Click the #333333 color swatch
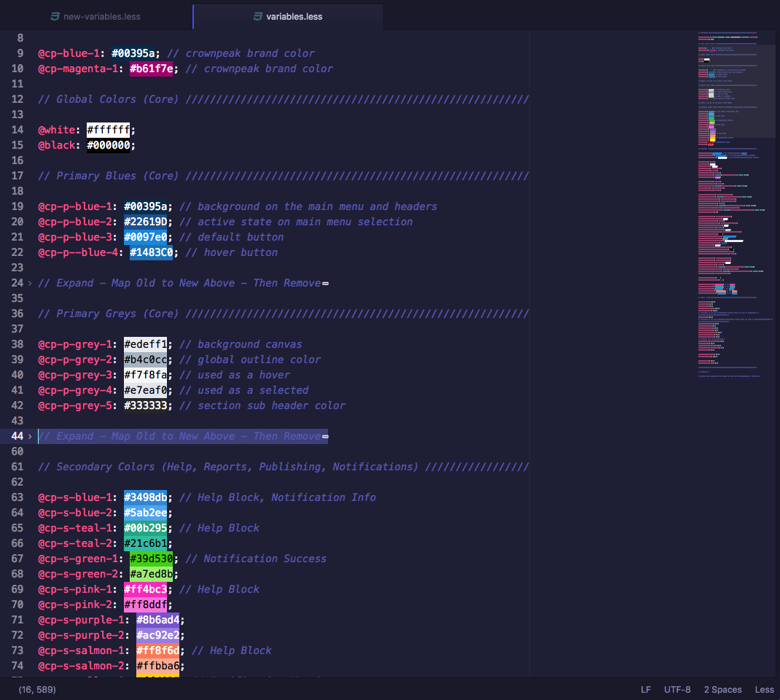Viewport: 780px width, 700px height. point(145,405)
